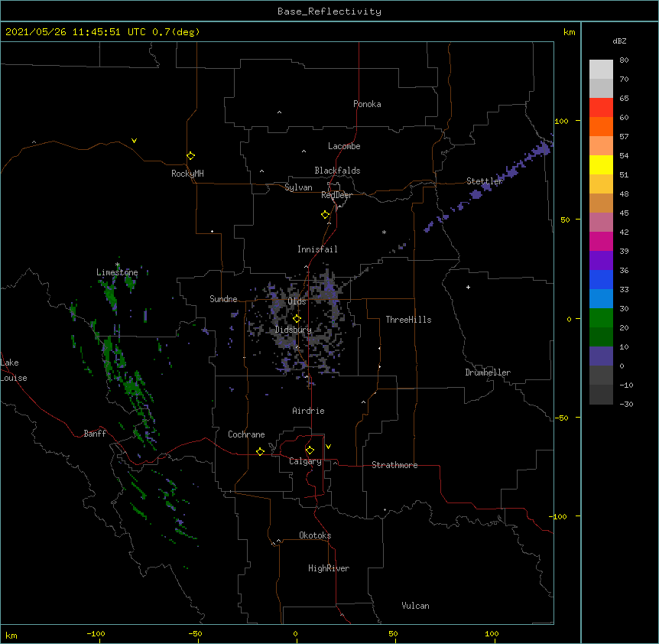
Task: Click the yellow V marker northwest of RockyMH
Action: 134,141
